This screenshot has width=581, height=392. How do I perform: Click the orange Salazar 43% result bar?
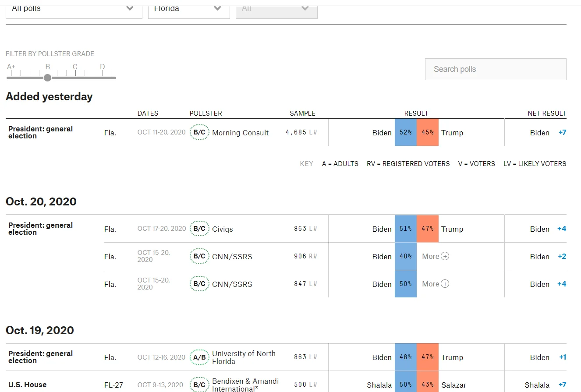point(427,385)
